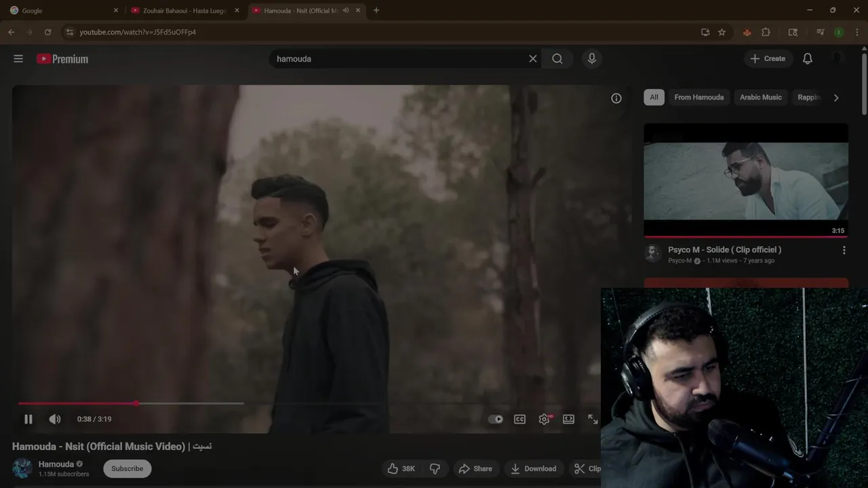Select the From Hamouda chip
868x488 pixels.
coord(698,97)
